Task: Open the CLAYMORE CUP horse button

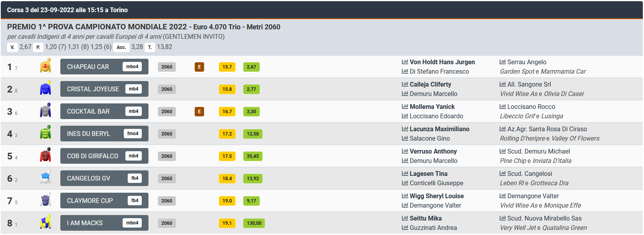Action: 104,201
